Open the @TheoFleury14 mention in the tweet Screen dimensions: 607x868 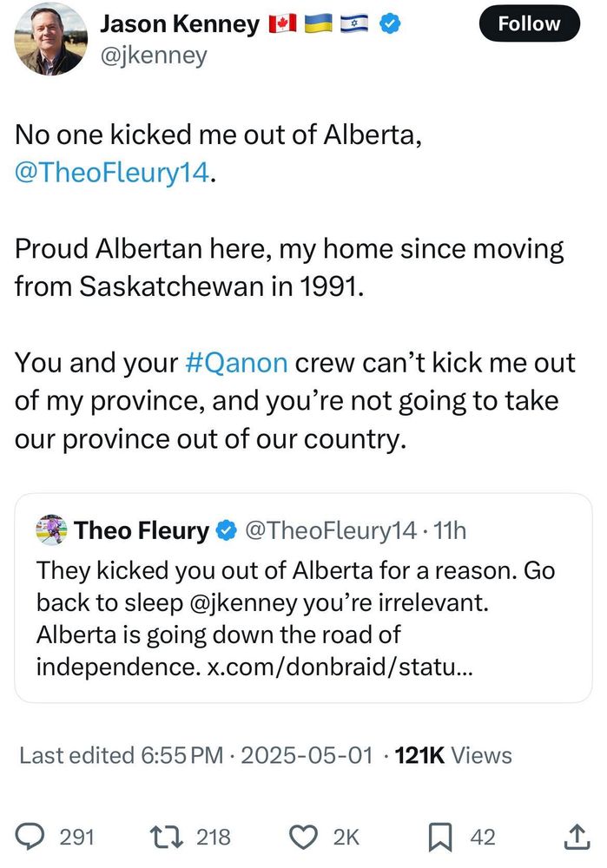(112, 172)
